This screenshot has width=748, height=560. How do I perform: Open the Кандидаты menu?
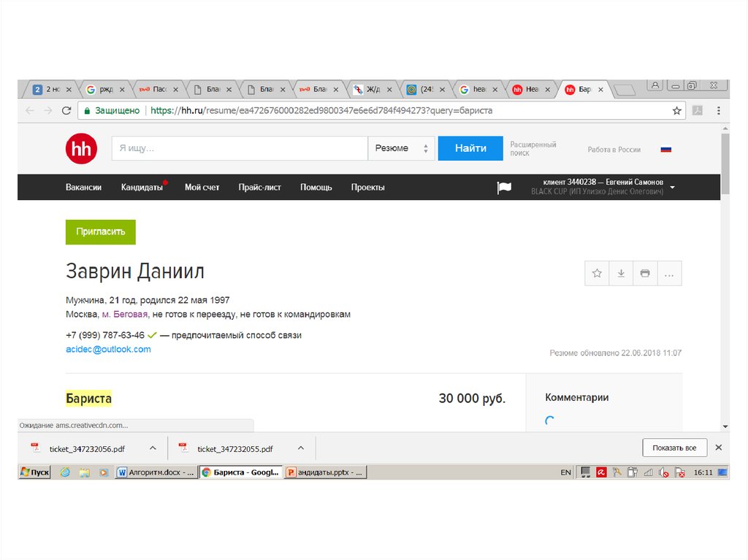click(142, 188)
